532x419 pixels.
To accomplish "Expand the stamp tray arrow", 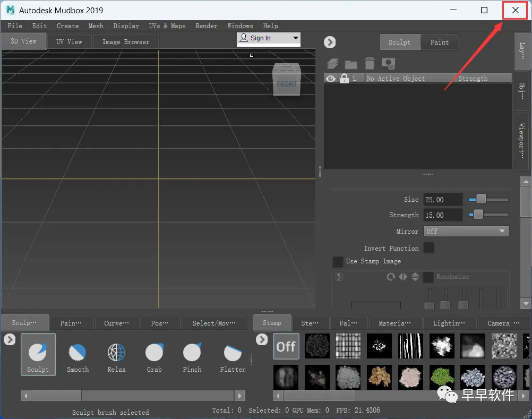I will click(262, 339).
